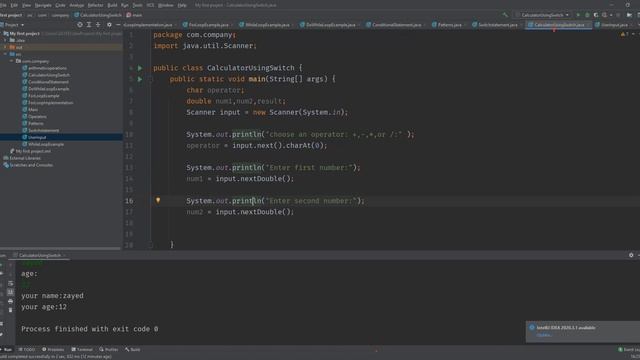Open the Edit menu

coord(14,5)
